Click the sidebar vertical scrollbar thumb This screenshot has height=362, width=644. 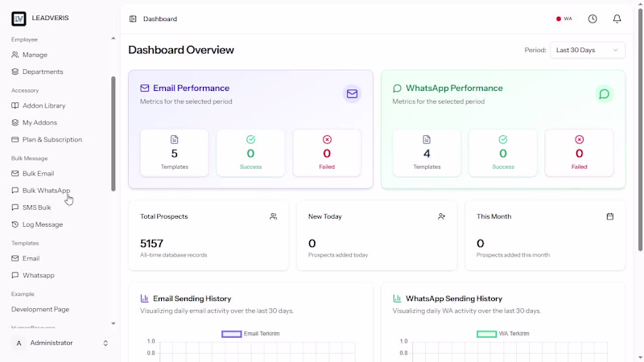point(114,134)
